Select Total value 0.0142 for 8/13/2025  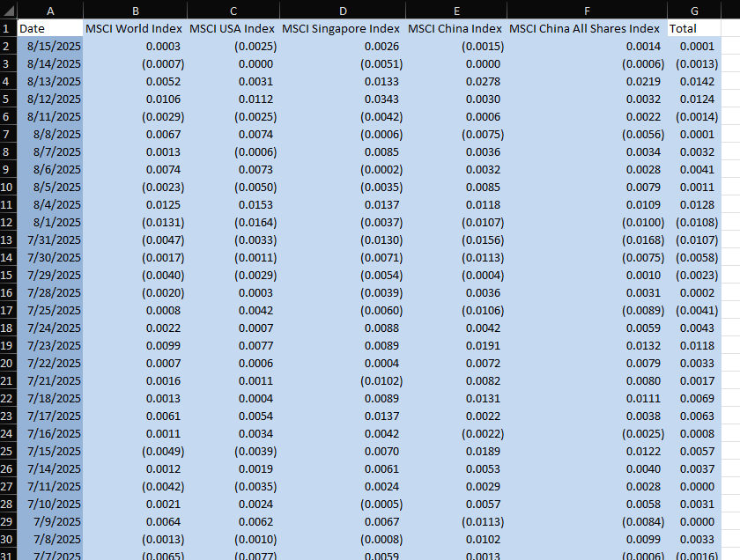point(694,81)
